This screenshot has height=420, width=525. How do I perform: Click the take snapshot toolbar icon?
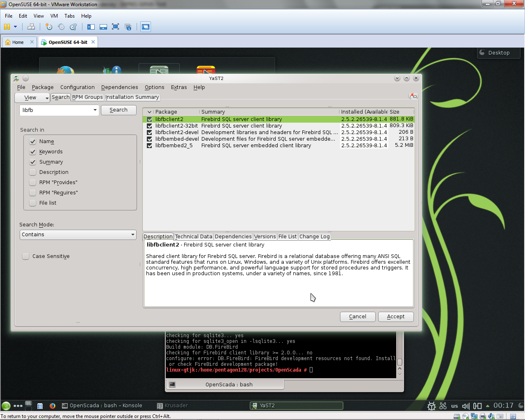[x=49, y=27]
